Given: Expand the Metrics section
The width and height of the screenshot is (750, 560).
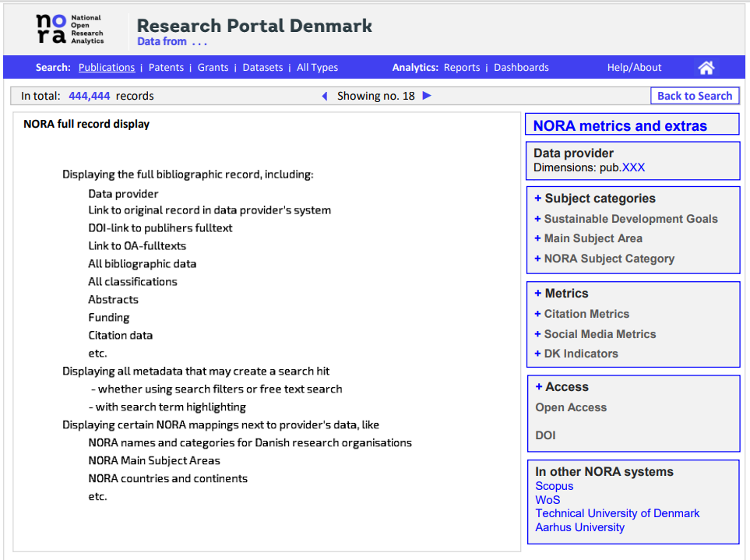Looking at the screenshot, I should 538,294.
